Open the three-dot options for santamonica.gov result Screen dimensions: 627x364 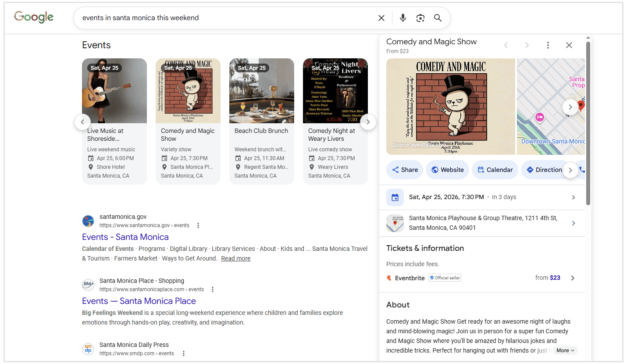tap(198, 225)
